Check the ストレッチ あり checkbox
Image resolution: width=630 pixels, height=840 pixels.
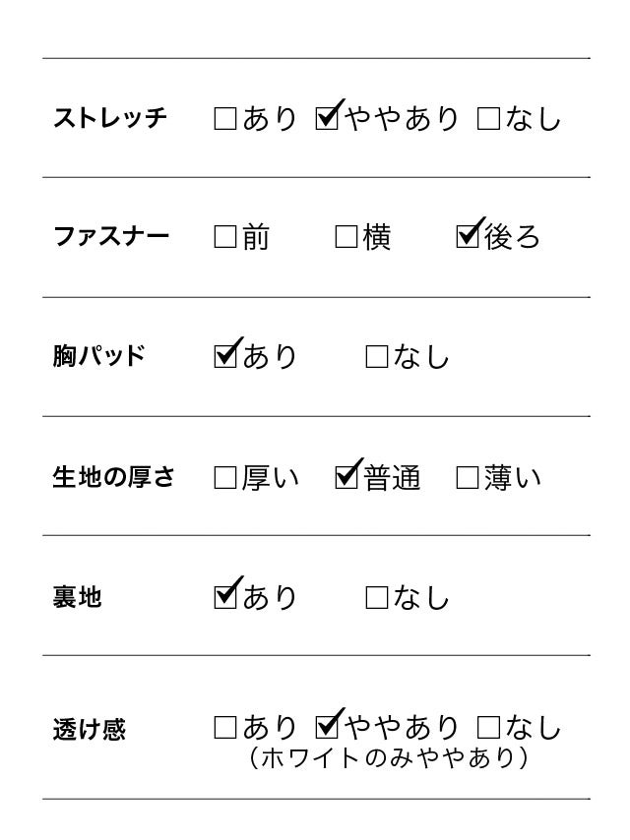(225, 120)
